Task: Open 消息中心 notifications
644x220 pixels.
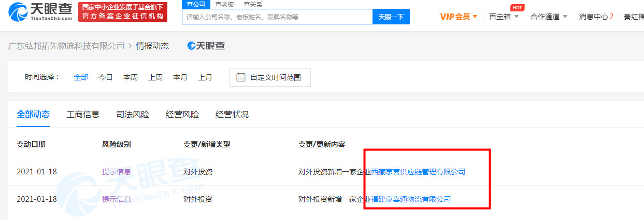Action: coord(596,17)
